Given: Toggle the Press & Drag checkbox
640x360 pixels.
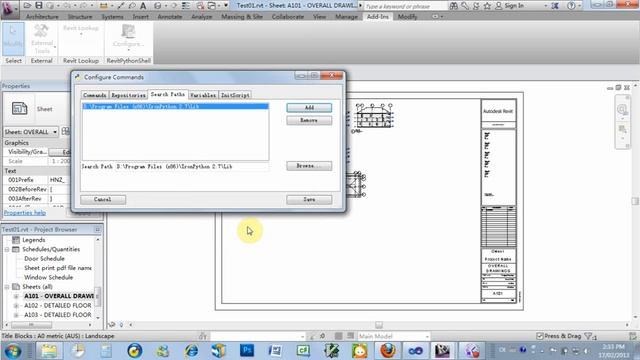Looking at the screenshot, I should coord(540,336).
